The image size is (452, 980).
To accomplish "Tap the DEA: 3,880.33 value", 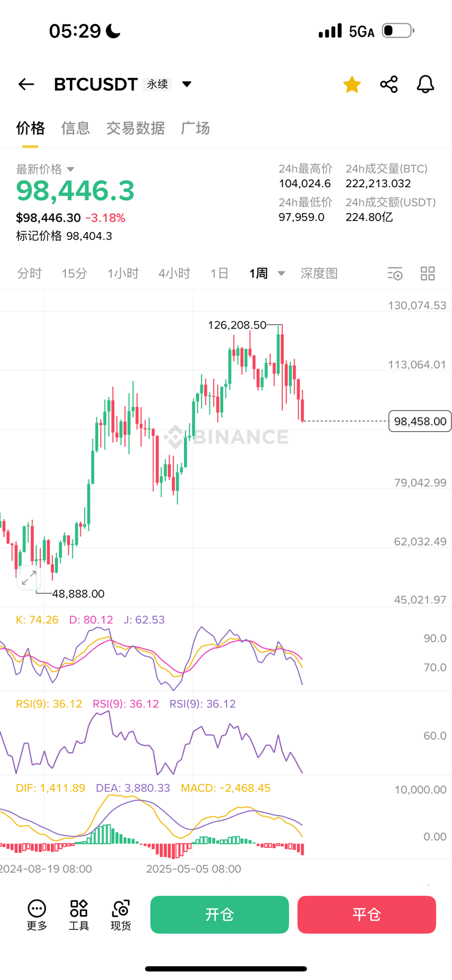I will pos(133,788).
